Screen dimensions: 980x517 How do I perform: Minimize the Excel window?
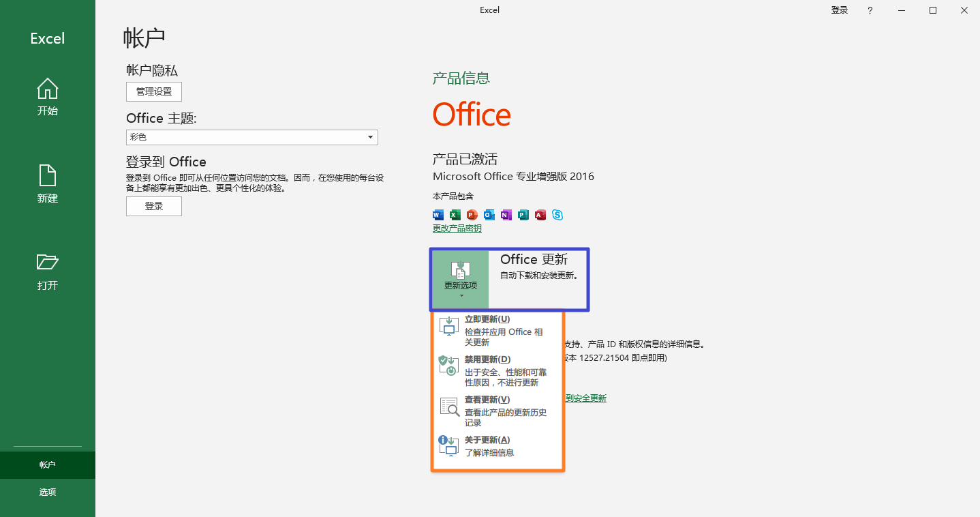pyautogui.click(x=902, y=10)
